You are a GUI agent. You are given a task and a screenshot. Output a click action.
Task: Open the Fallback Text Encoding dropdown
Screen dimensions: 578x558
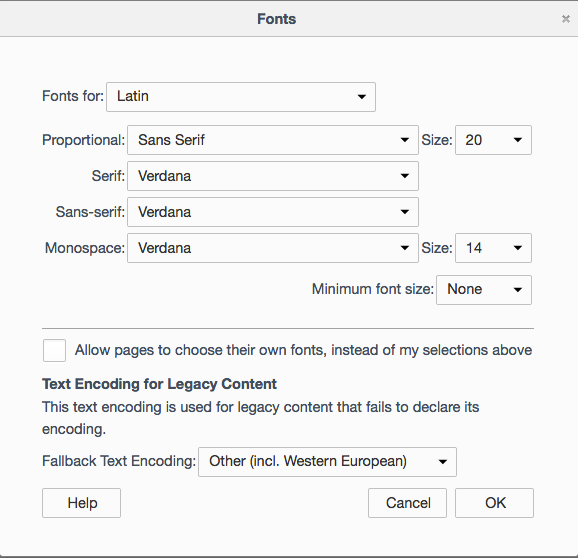327,462
